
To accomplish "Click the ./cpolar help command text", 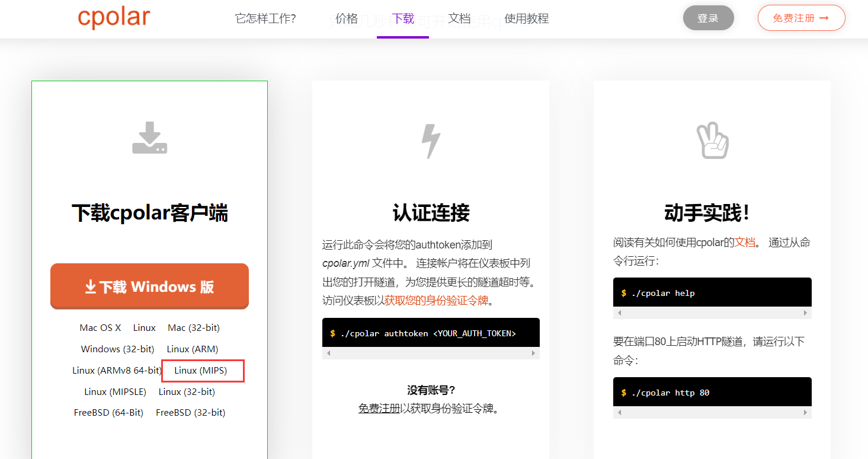I will tap(663, 293).
